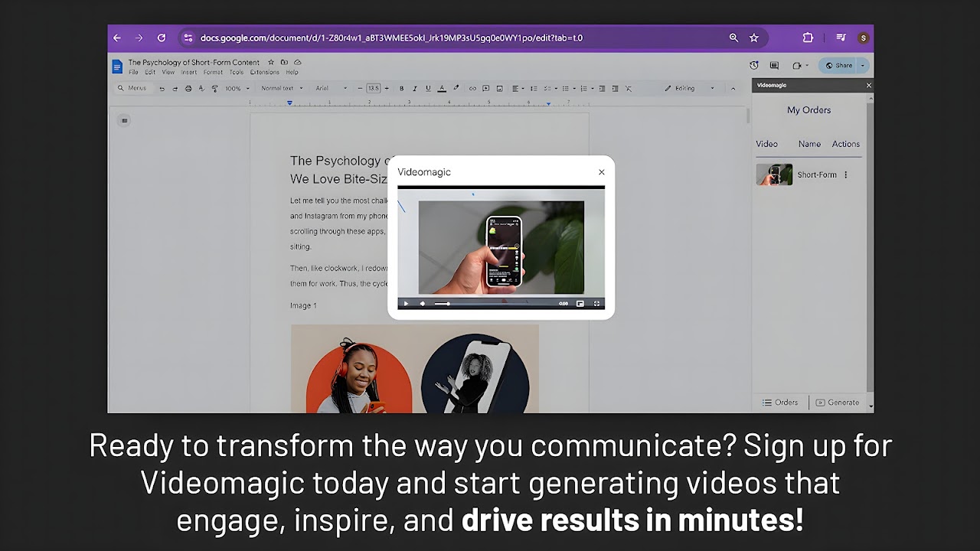This screenshot has height=551, width=980.
Task: Open the Help menu
Action: tap(292, 73)
